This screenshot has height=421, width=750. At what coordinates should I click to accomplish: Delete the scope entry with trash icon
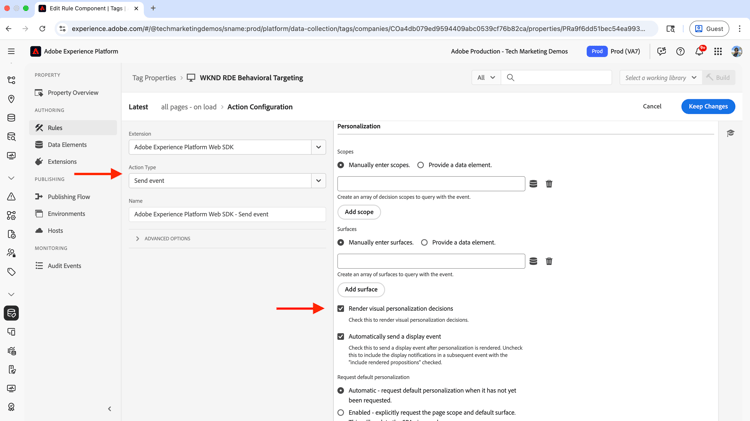pyautogui.click(x=549, y=184)
